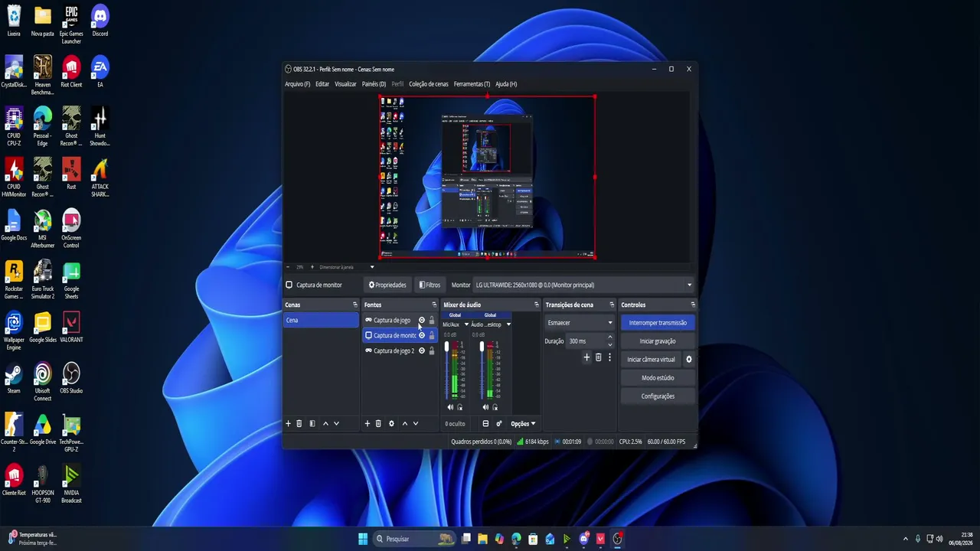Click OBS icon in the taskbar
The width and height of the screenshot is (980, 551).
617,539
